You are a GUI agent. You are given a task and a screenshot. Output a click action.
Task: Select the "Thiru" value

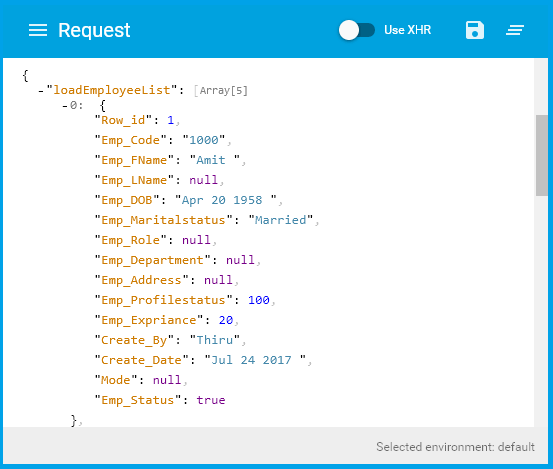pos(215,340)
